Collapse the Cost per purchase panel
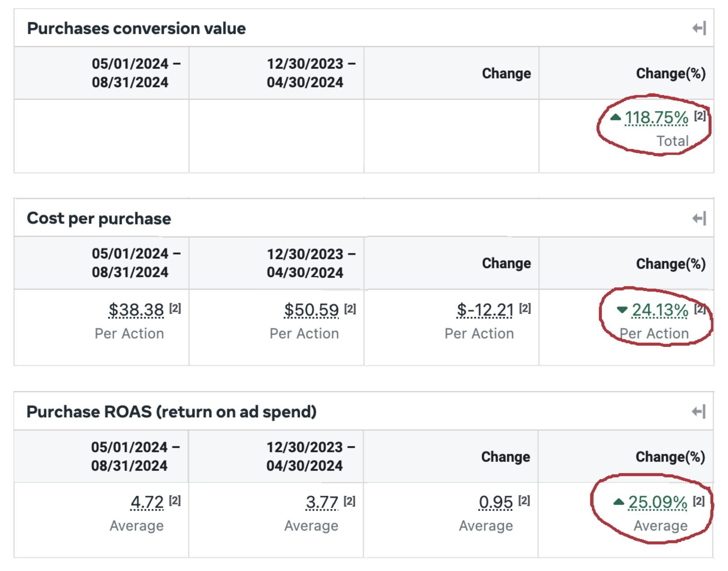The height and width of the screenshot is (571, 728). [x=699, y=219]
